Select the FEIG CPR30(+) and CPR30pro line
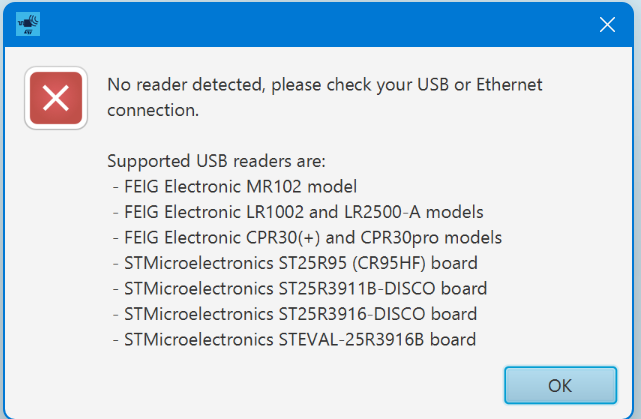Viewport: 641px width, 419px height. (x=307, y=238)
